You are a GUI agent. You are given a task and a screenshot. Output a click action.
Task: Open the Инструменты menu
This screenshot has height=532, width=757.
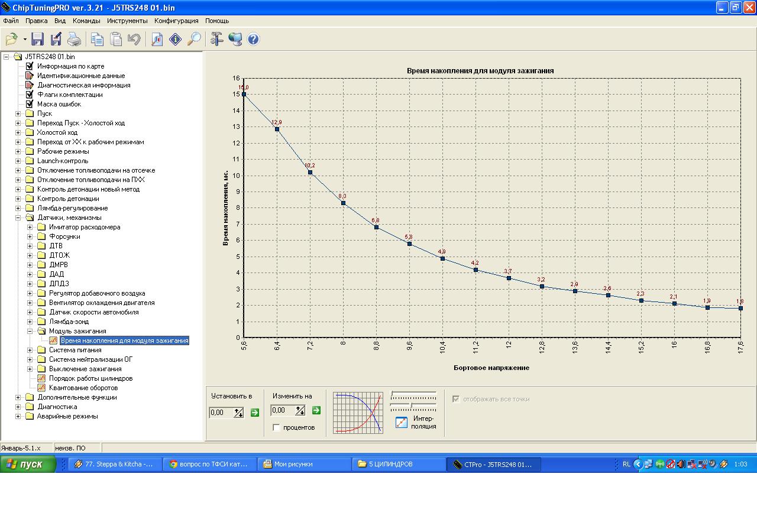pyautogui.click(x=127, y=21)
